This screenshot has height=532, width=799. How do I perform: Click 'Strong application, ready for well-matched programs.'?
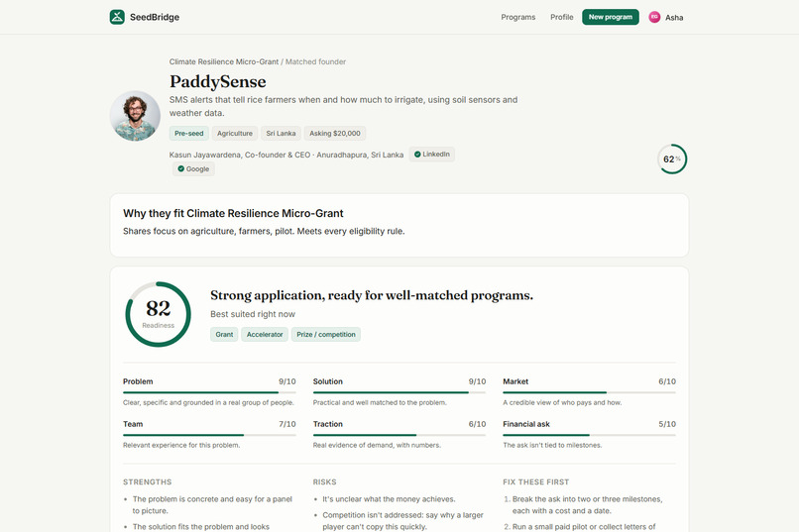[372, 295]
